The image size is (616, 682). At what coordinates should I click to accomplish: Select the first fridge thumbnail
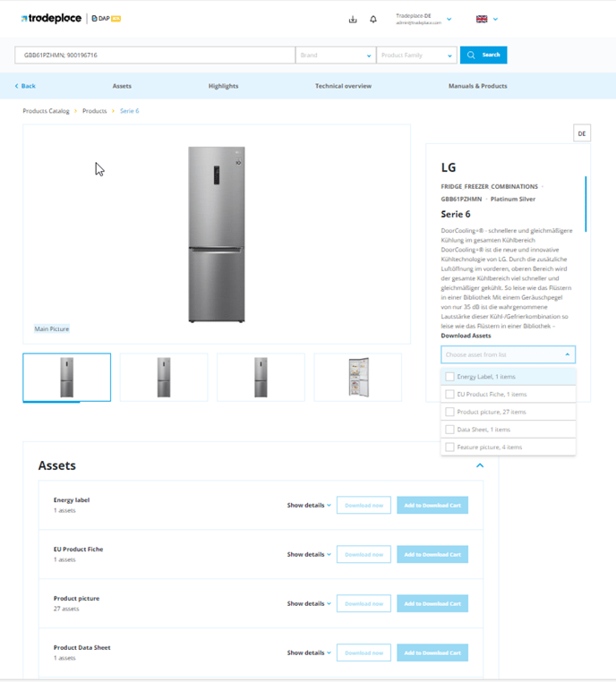pos(66,377)
